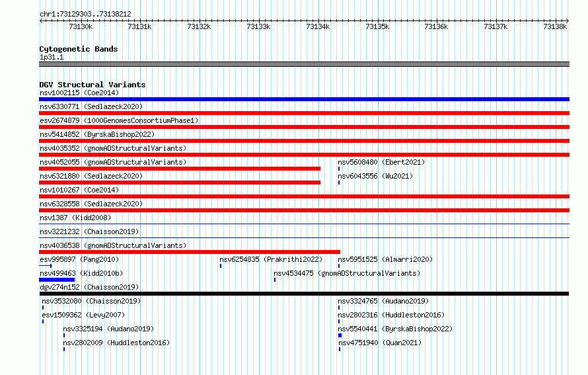Select nsv6321880 (Sedlazeck2020) label
Viewport: 588px width, 375px height.
91,176
